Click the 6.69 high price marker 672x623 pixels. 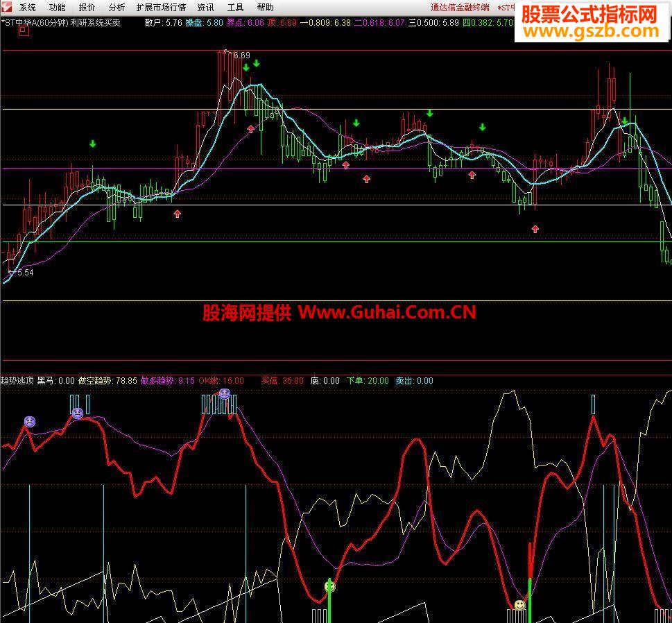[242, 56]
